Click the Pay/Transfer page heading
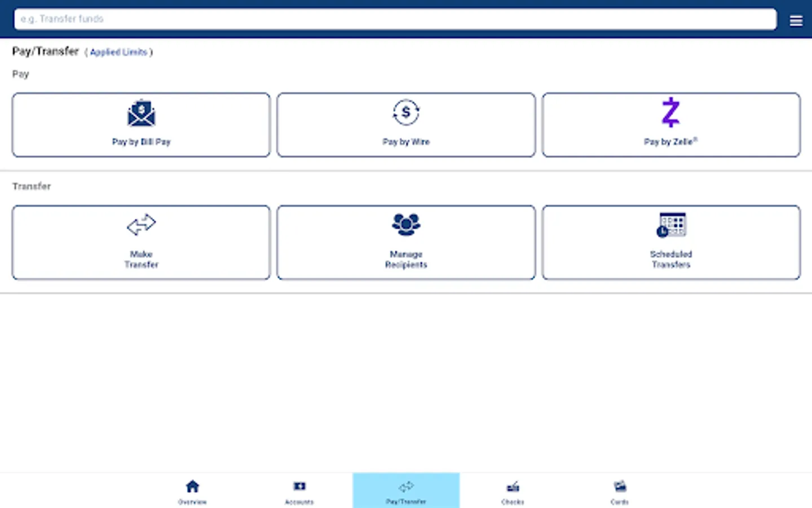 pos(45,51)
